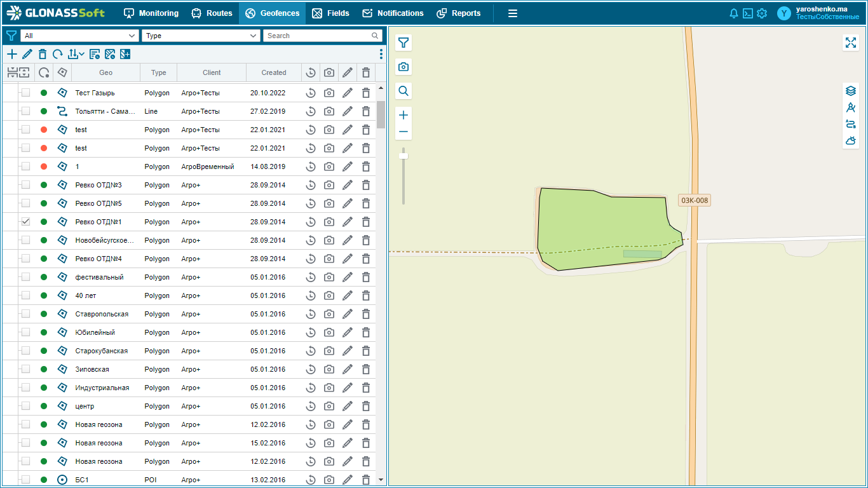Click history icon for Ревко ОТД№3 row
The image size is (868, 488).
tap(311, 185)
